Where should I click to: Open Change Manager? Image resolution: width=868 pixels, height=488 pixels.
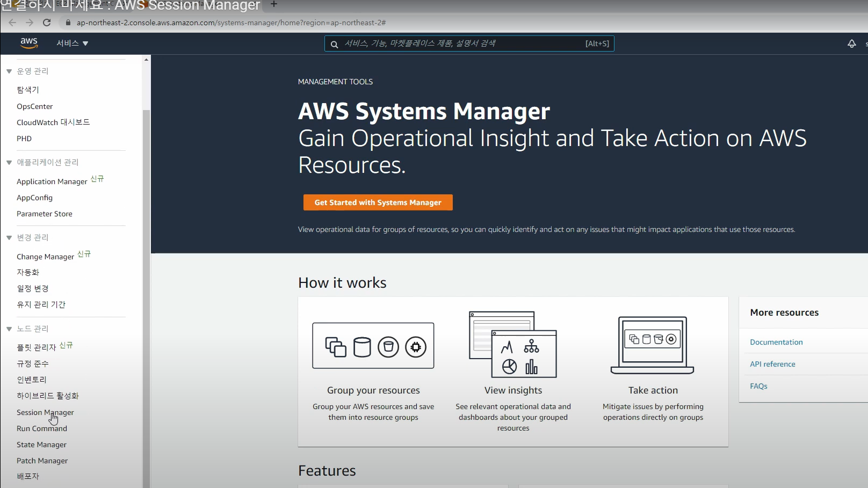46,257
